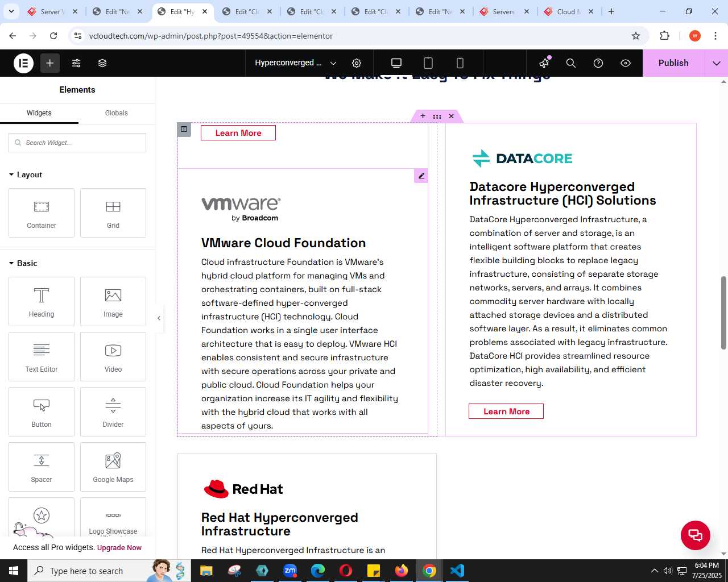
Task: Open the Help question mark icon
Action: pos(598,63)
